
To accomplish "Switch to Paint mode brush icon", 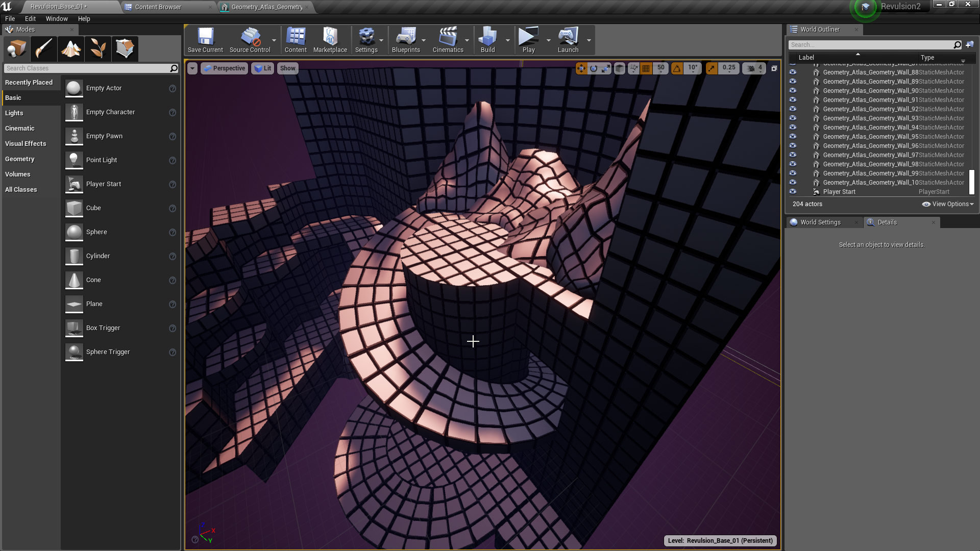I will (43, 49).
